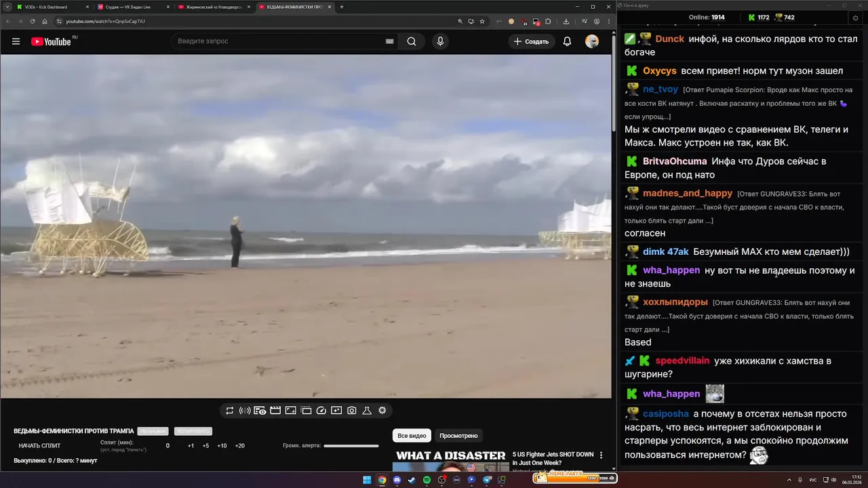Open the YouTube hamburger guide menu
Screen dimensions: 868x488
tap(16, 41)
